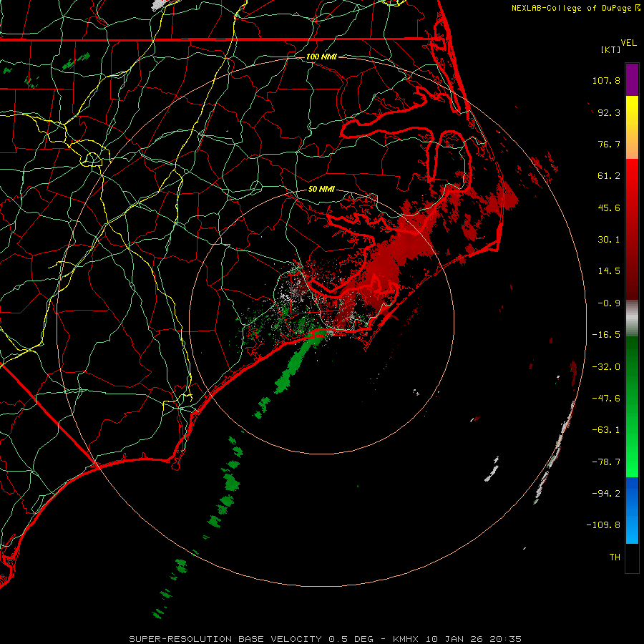Select the -16.5 scale value
The height and width of the screenshot is (644, 644).
tap(606, 335)
